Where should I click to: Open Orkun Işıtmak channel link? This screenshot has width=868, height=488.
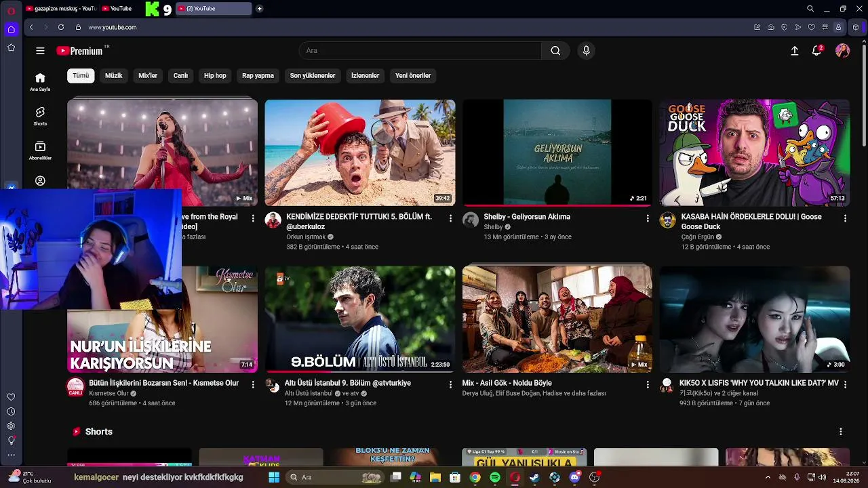306,237
